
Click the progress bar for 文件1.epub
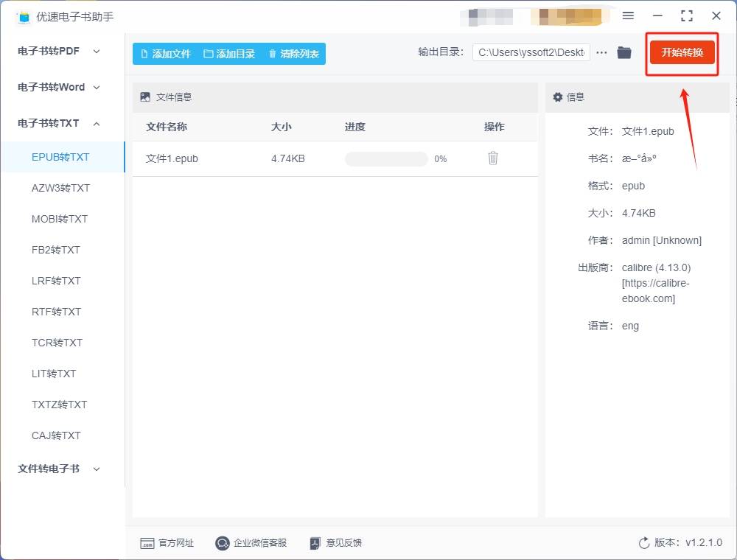pyautogui.click(x=386, y=159)
